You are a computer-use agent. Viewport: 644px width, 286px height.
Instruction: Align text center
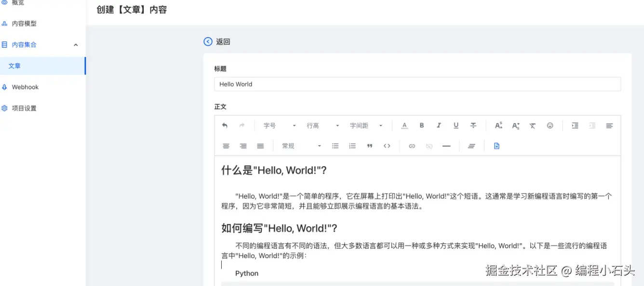pyautogui.click(x=226, y=146)
